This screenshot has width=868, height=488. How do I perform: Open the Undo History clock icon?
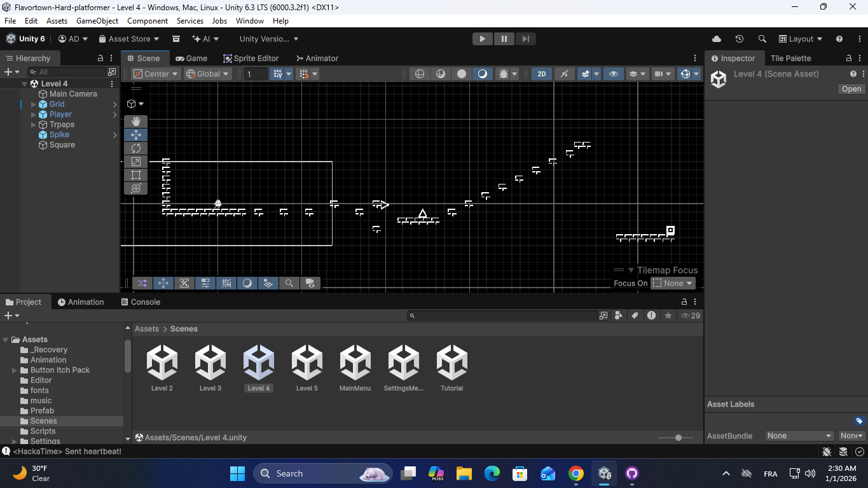(x=739, y=39)
